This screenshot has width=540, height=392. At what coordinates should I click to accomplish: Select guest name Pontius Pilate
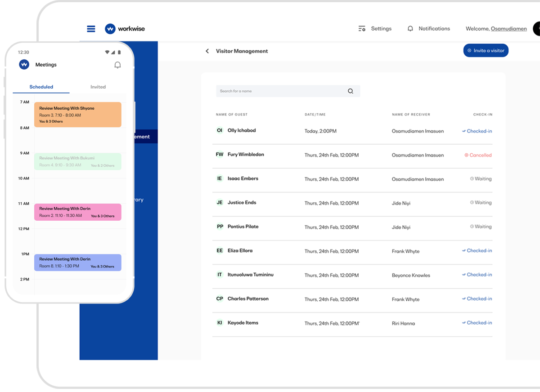243,227
